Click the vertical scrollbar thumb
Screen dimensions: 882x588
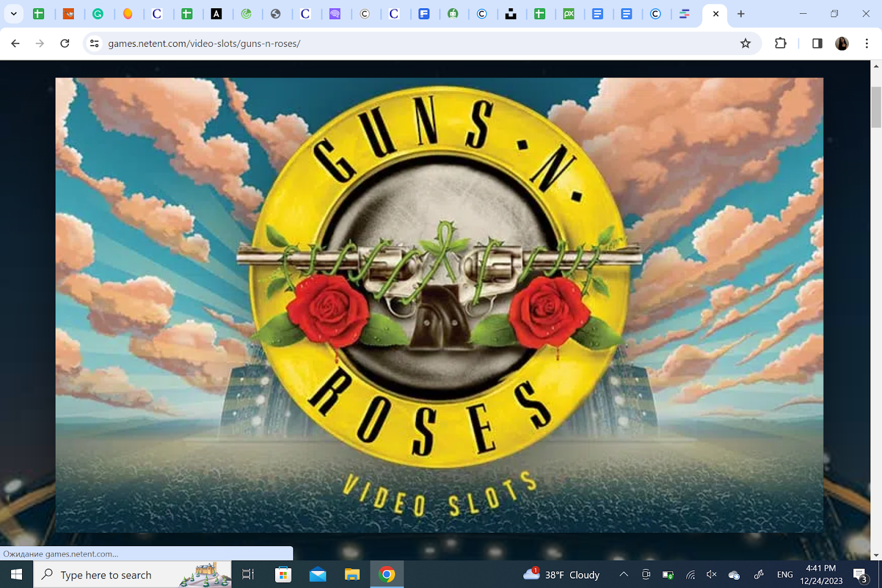point(876,107)
